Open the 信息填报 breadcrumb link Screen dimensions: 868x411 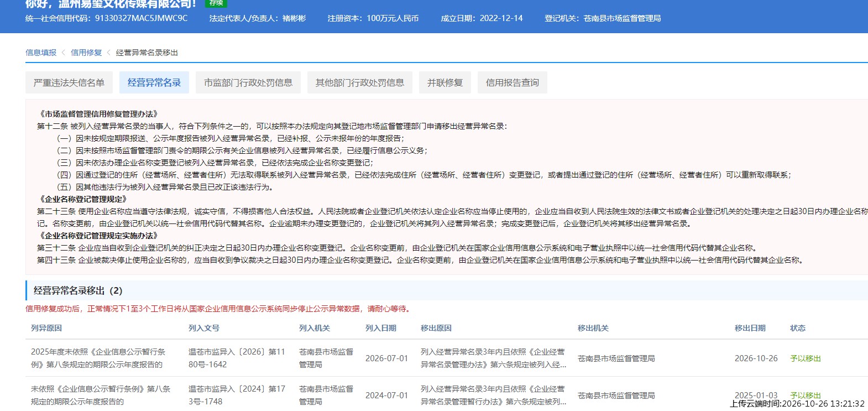[41, 53]
